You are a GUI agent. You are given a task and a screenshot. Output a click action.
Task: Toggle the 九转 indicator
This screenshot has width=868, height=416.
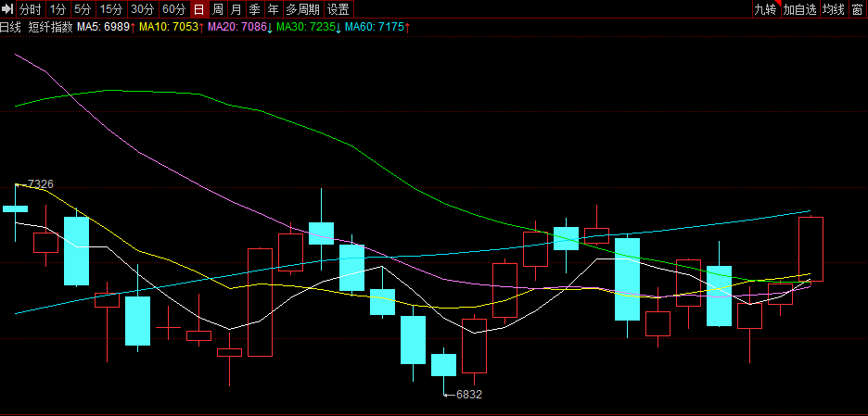[x=766, y=9]
